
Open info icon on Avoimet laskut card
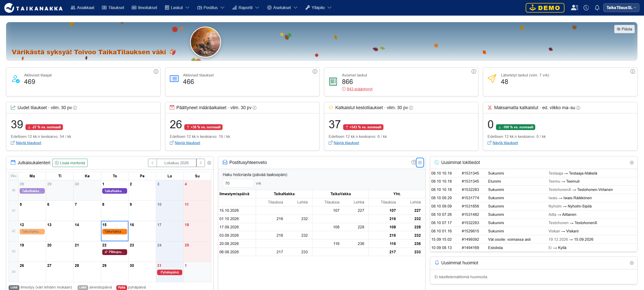pyautogui.click(x=474, y=72)
